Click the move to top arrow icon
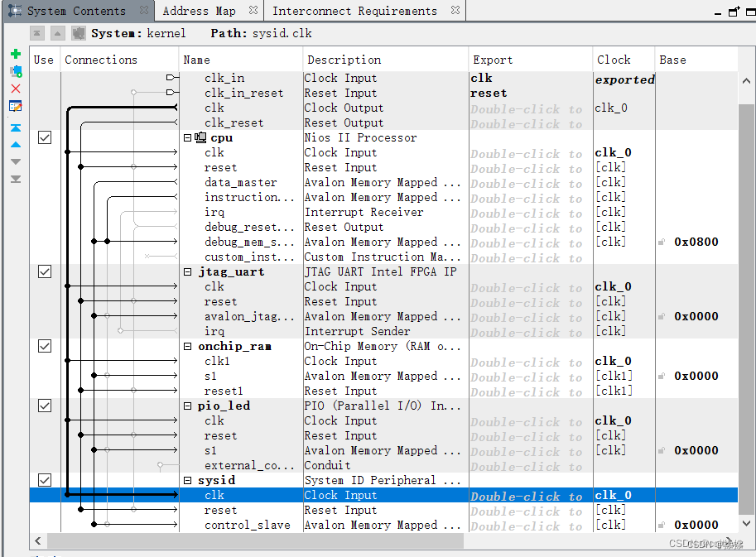The height and width of the screenshot is (557, 756). pyautogui.click(x=16, y=127)
